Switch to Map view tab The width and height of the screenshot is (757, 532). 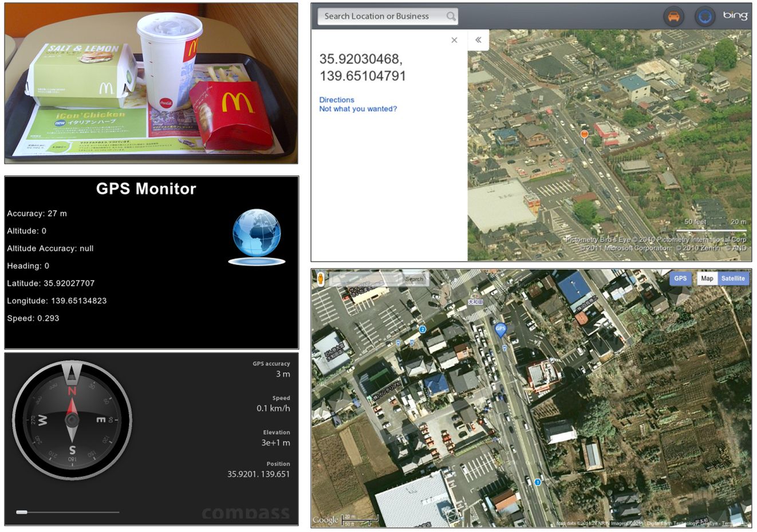pyautogui.click(x=707, y=278)
